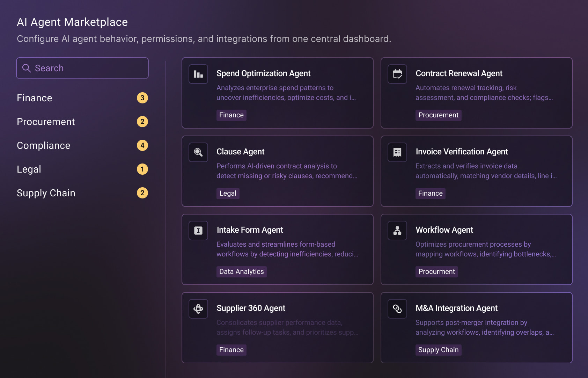
Task: Select the Procurement category filter
Action: pos(46,122)
